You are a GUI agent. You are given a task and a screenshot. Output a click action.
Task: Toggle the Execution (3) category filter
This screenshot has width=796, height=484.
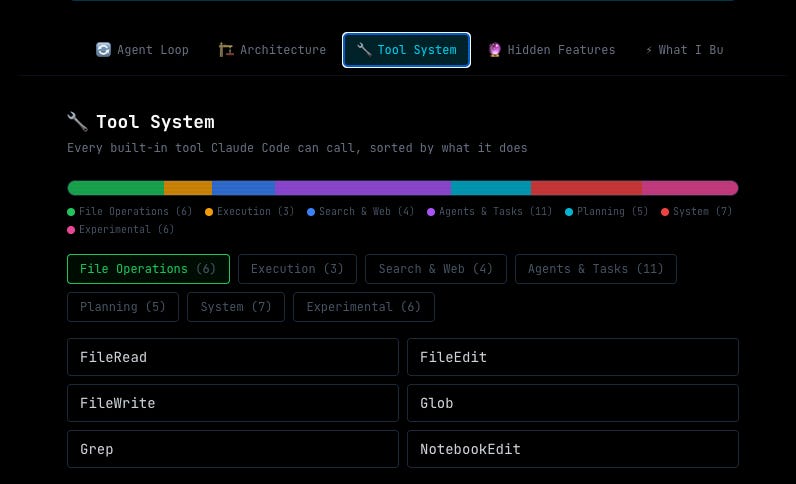pos(297,269)
